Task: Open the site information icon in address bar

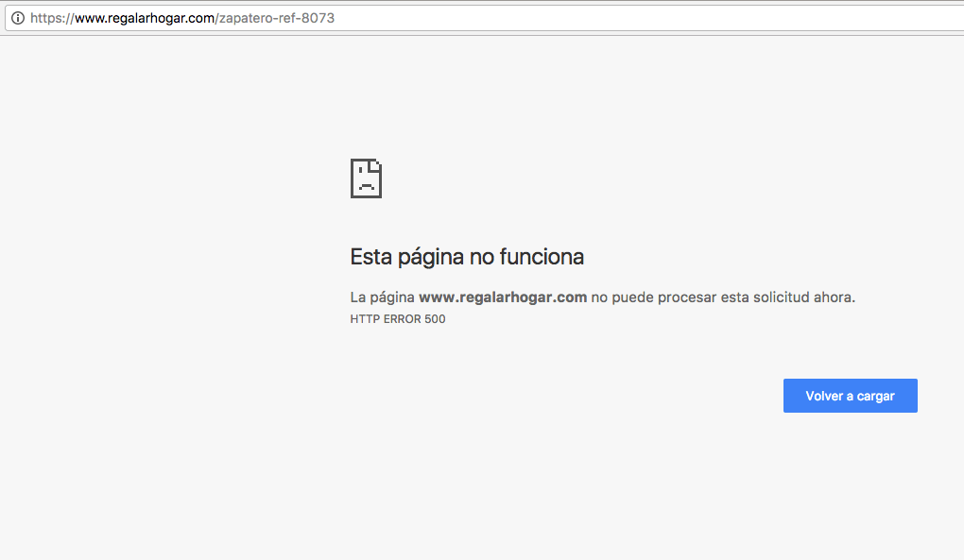Action: (x=18, y=18)
